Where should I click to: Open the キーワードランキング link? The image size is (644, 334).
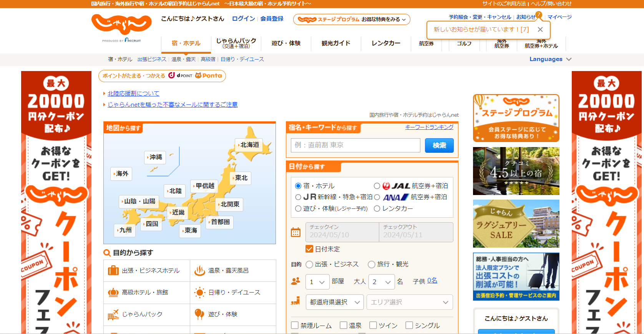(429, 127)
